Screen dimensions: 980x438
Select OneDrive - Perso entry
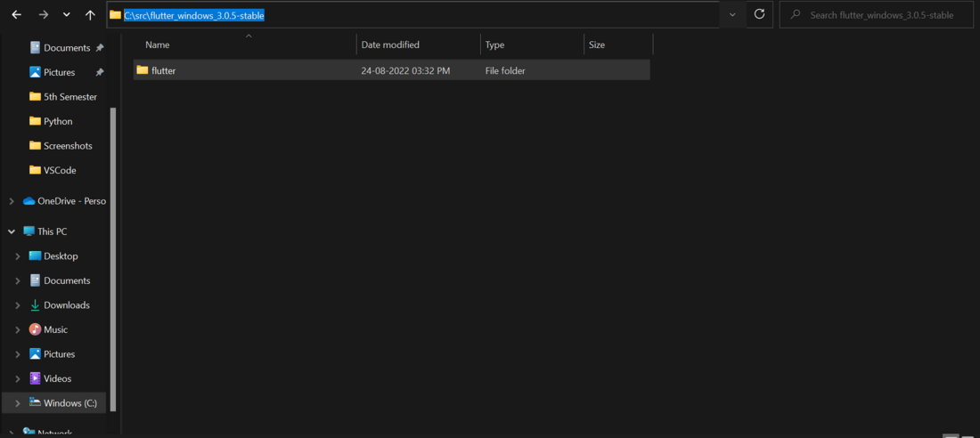72,201
